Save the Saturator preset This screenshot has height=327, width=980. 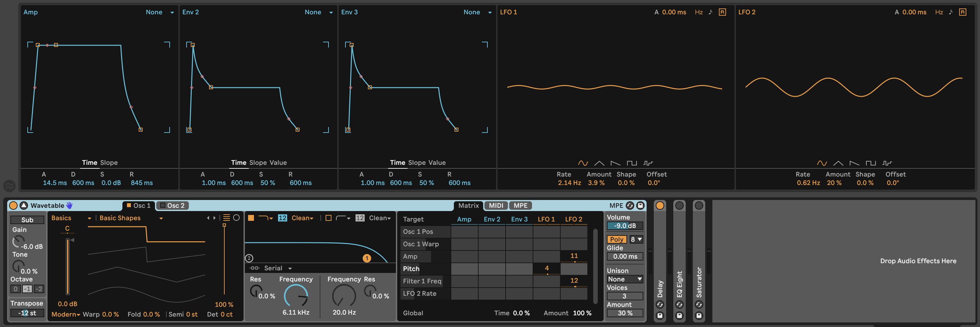tap(699, 316)
